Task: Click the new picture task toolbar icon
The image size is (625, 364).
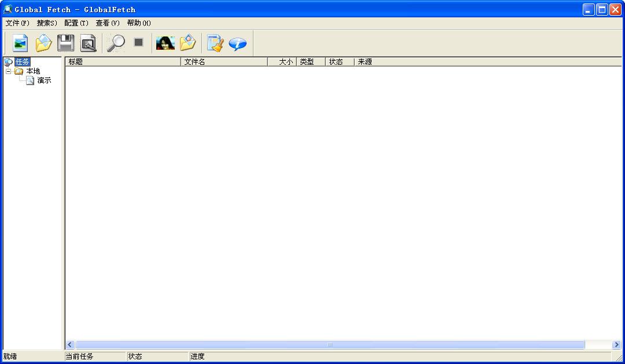Action: tap(20, 43)
